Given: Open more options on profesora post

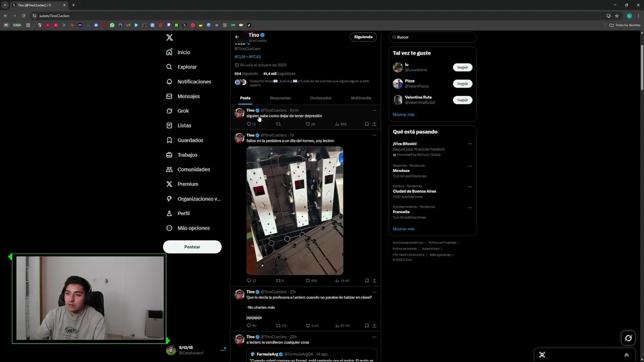Looking at the screenshot, I should point(374,292).
